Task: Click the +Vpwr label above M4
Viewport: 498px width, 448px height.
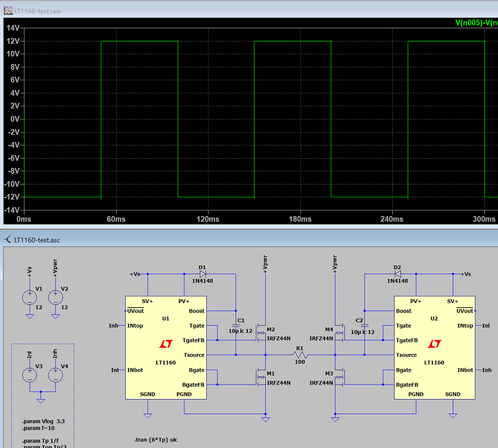Action: tap(335, 264)
